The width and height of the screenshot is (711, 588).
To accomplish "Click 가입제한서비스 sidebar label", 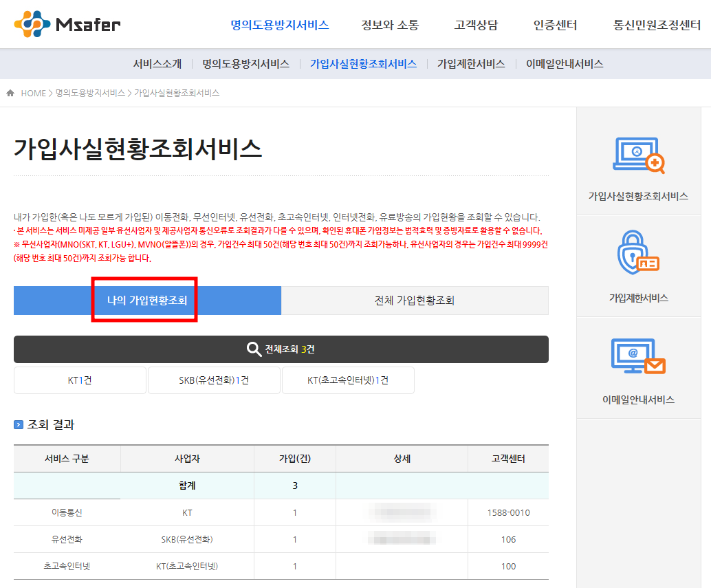I will click(638, 298).
